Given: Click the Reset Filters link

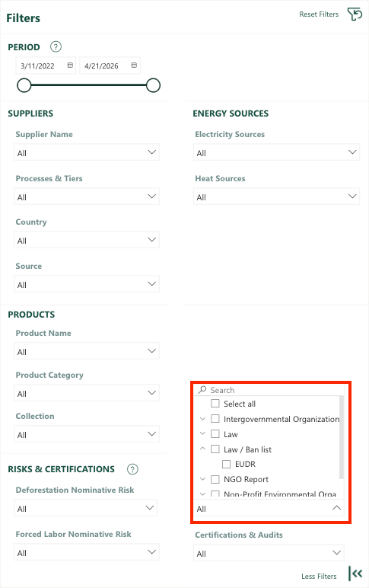Looking at the screenshot, I should (319, 14).
